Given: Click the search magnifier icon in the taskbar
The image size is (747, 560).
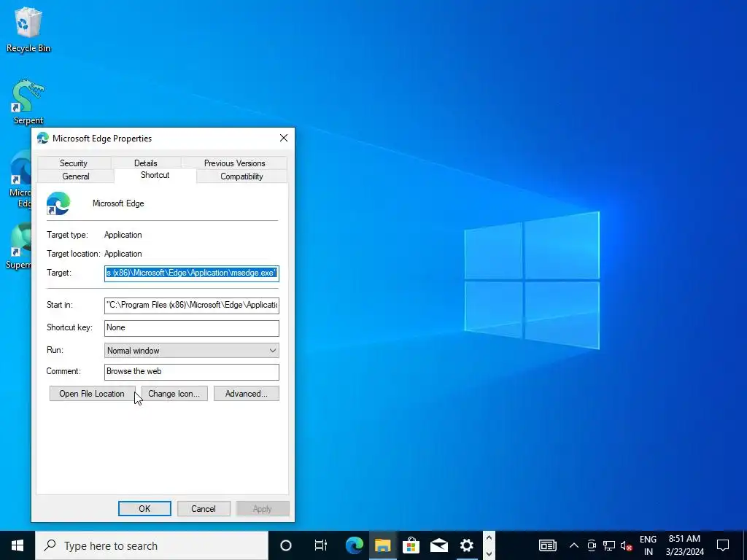Looking at the screenshot, I should pyautogui.click(x=50, y=545).
